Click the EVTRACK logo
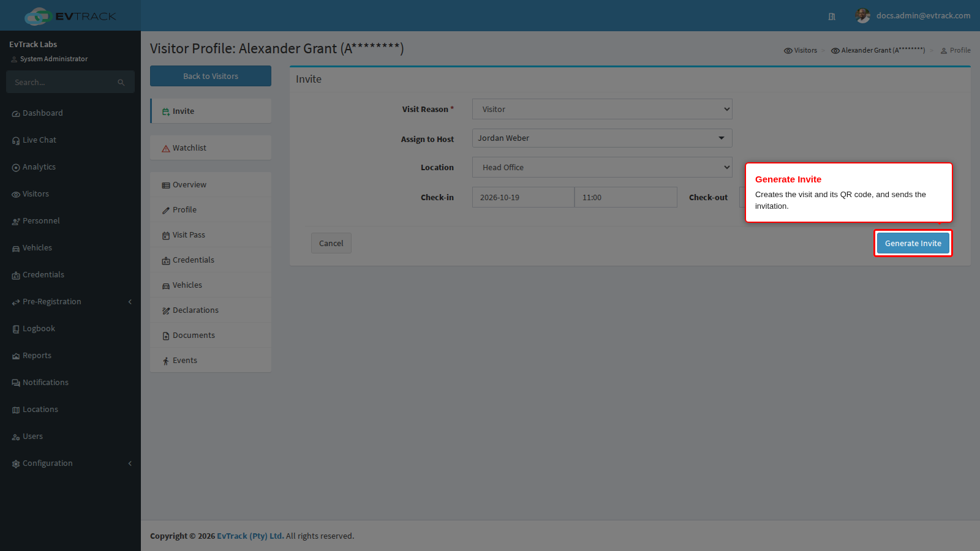The image size is (980, 551). [70, 16]
